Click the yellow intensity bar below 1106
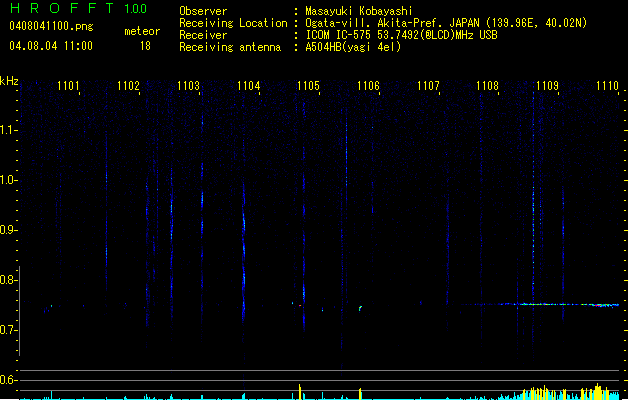 click(360, 394)
